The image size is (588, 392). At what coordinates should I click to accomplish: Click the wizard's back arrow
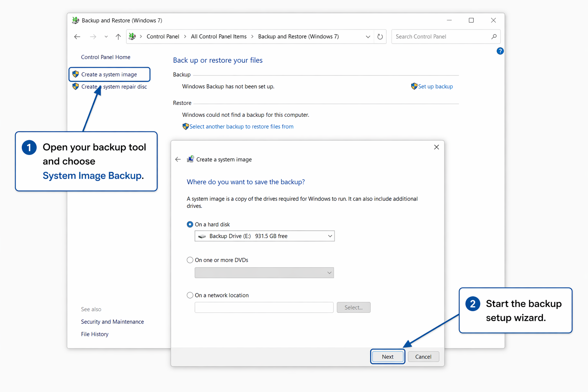click(x=178, y=159)
